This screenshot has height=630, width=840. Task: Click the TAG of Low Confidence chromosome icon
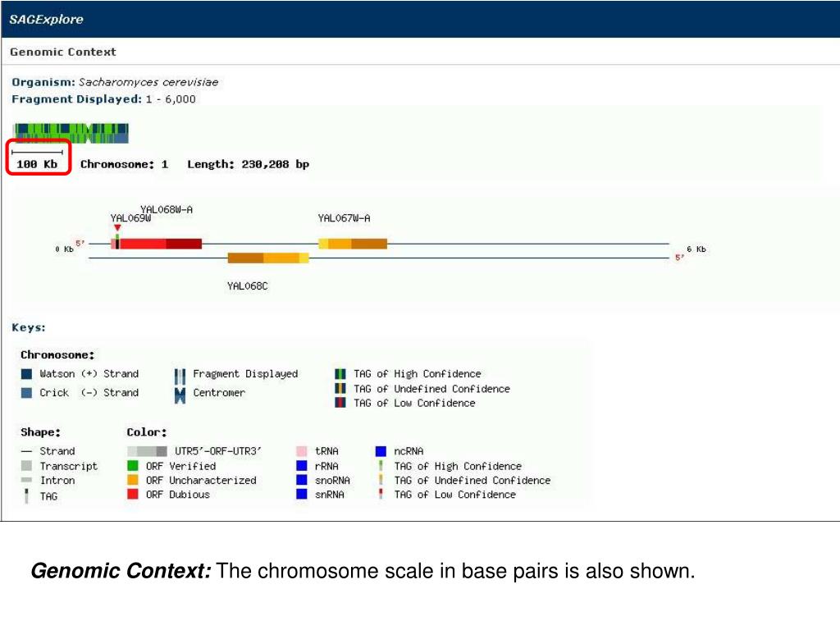[x=340, y=402]
